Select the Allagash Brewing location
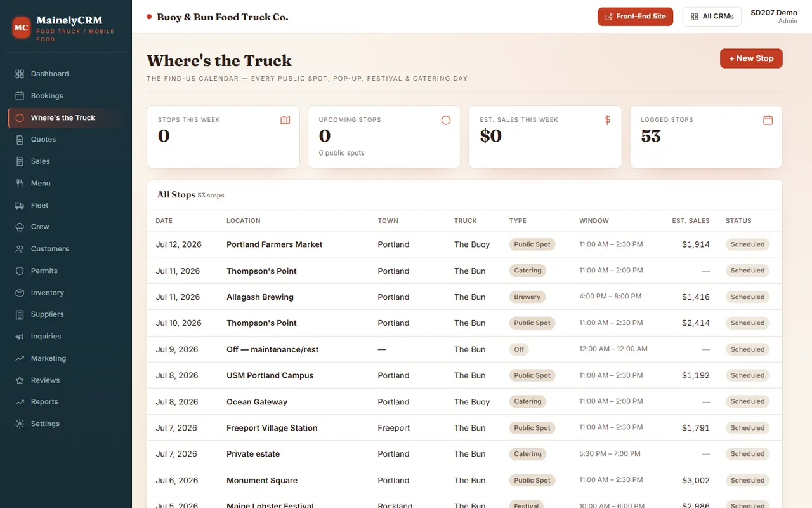Viewport: 812px width, 508px height. (260, 297)
